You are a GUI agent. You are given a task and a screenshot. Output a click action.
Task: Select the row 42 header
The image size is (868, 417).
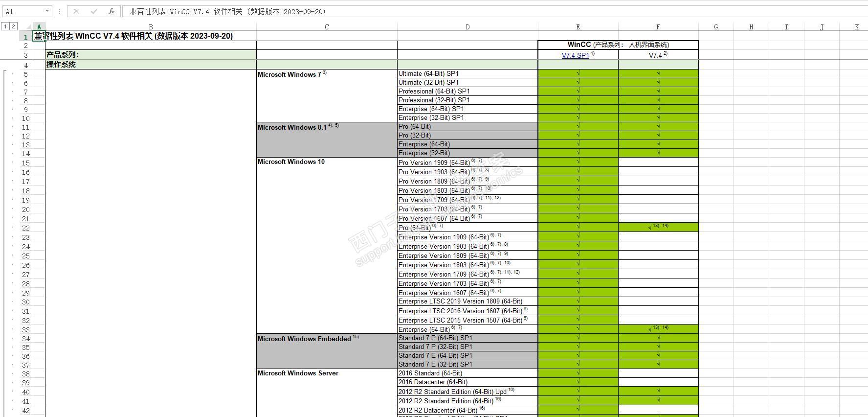(26, 411)
